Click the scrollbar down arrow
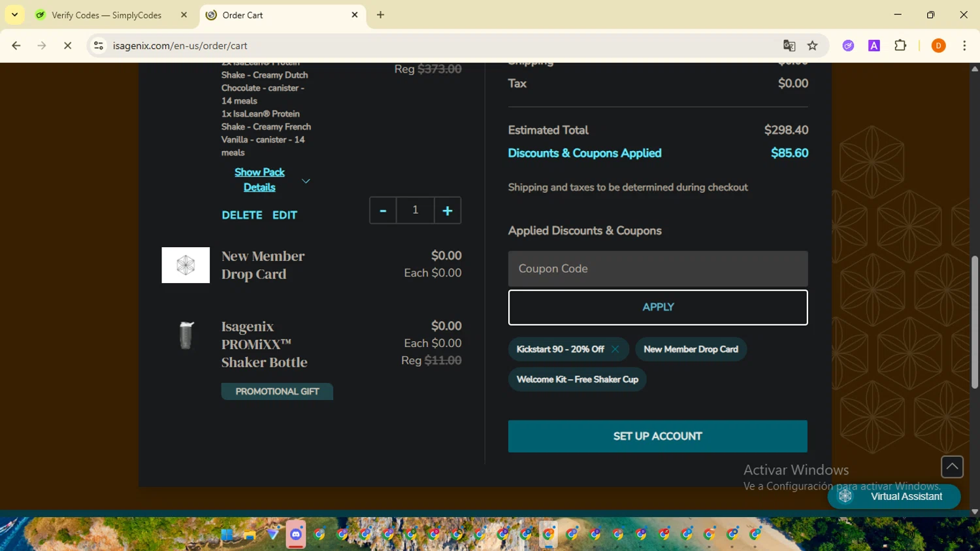The image size is (980, 551). pos(975,512)
